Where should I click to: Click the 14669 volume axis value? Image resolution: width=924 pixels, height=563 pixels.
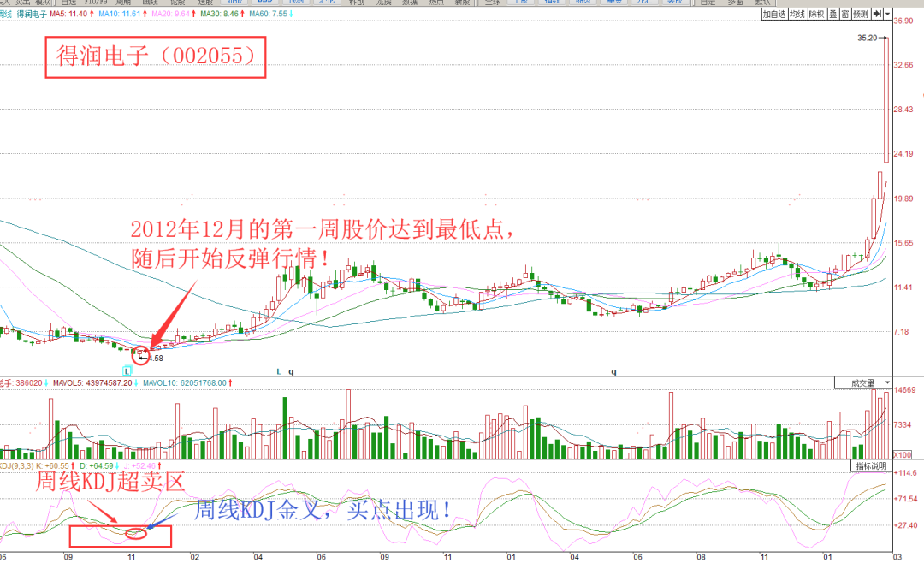coord(904,389)
